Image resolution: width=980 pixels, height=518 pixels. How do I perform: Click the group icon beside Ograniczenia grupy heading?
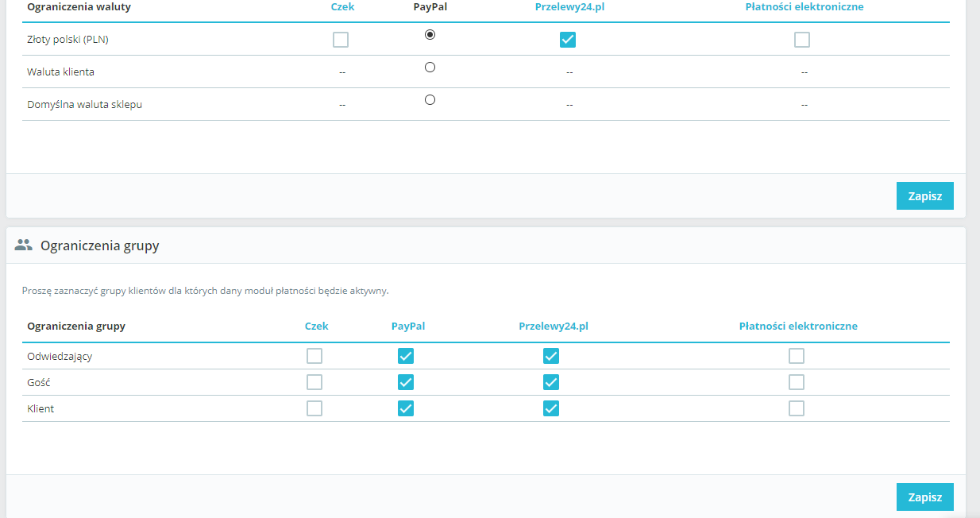point(23,245)
